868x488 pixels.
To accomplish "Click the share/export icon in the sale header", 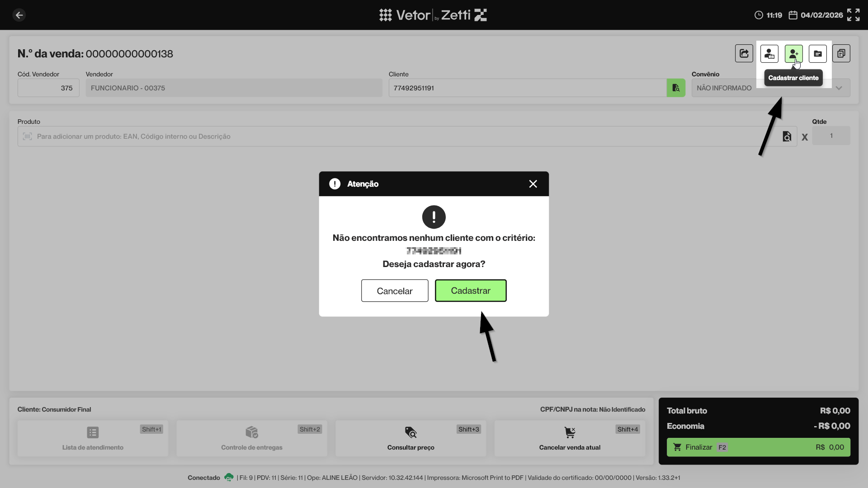I will [x=744, y=54].
